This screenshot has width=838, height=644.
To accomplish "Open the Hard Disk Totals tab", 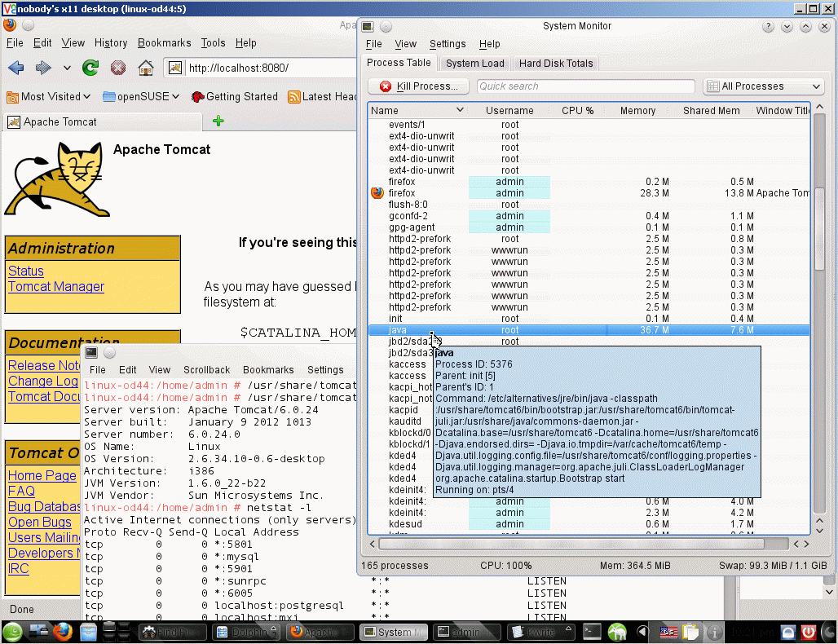I will 556,64.
